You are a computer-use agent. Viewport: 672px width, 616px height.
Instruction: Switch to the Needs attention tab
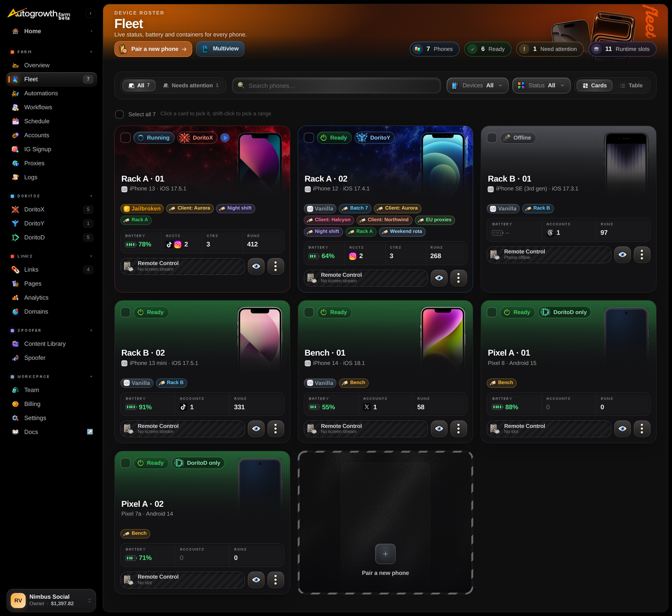tap(191, 85)
